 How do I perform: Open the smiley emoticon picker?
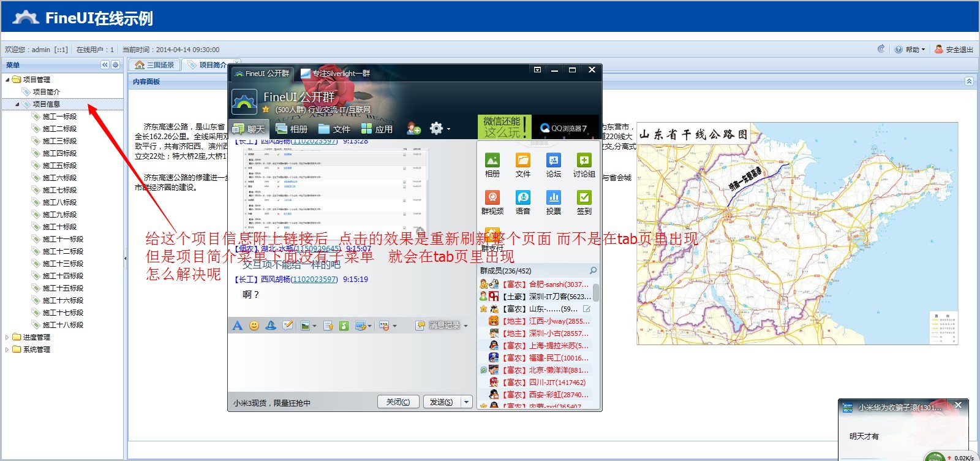pos(254,326)
